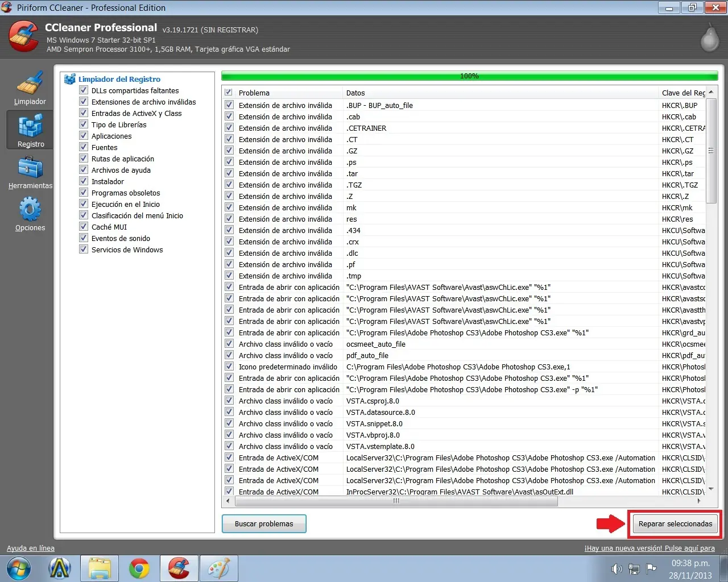Open the blue letter A app on the taskbar
The height and width of the screenshot is (582, 728).
point(59,568)
